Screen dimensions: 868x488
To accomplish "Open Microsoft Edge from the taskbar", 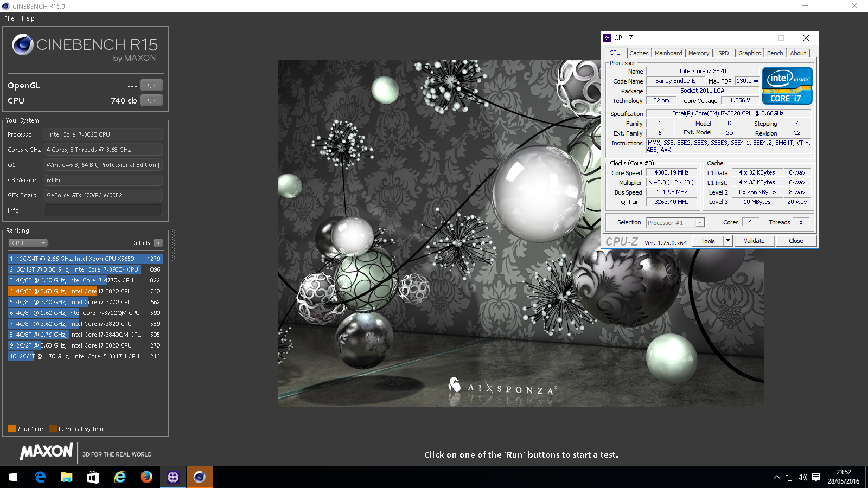I will (x=40, y=477).
